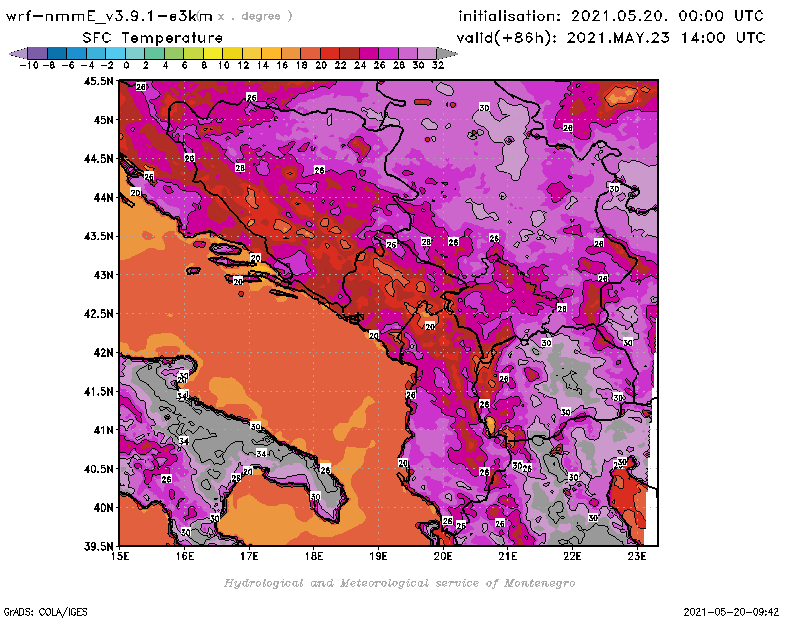Click the 43.5N latitude label
Image resolution: width=800 pixels, height=618 pixels.
click(99, 236)
